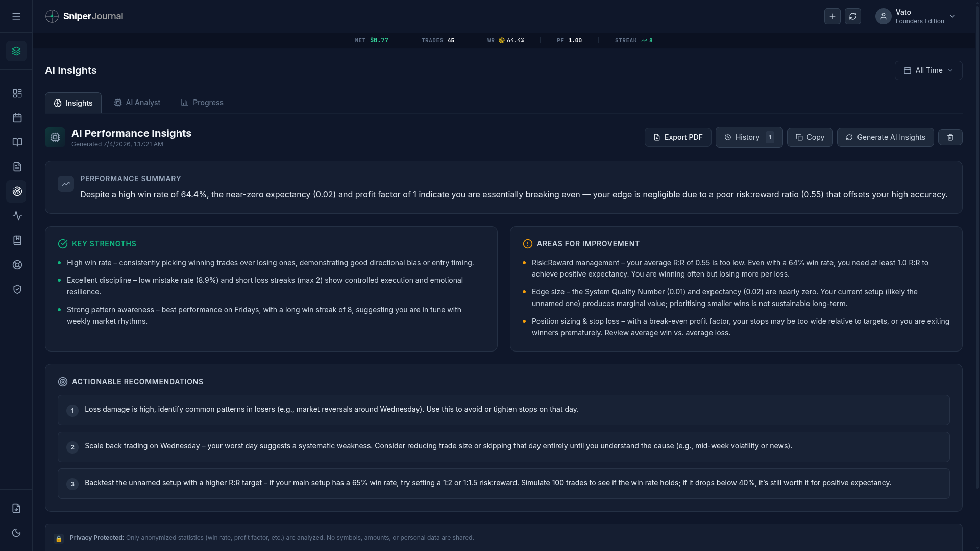Click the file import icon in sidebar

pos(16,508)
